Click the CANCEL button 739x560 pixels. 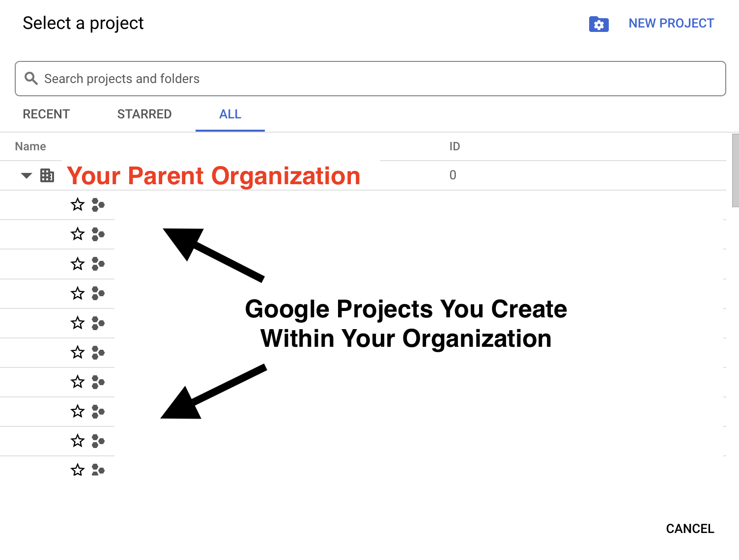point(690,529)
